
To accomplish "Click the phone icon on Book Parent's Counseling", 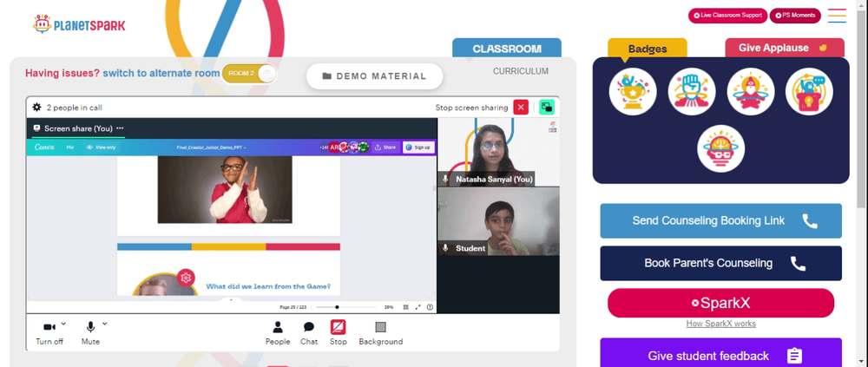I will point(798,264).
